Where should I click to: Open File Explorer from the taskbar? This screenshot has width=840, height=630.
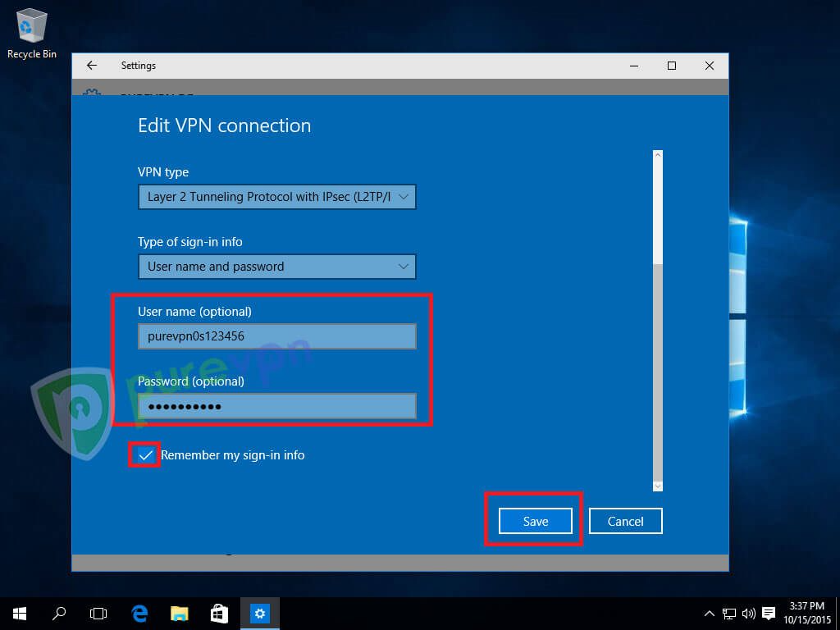[x=178, y=613]
